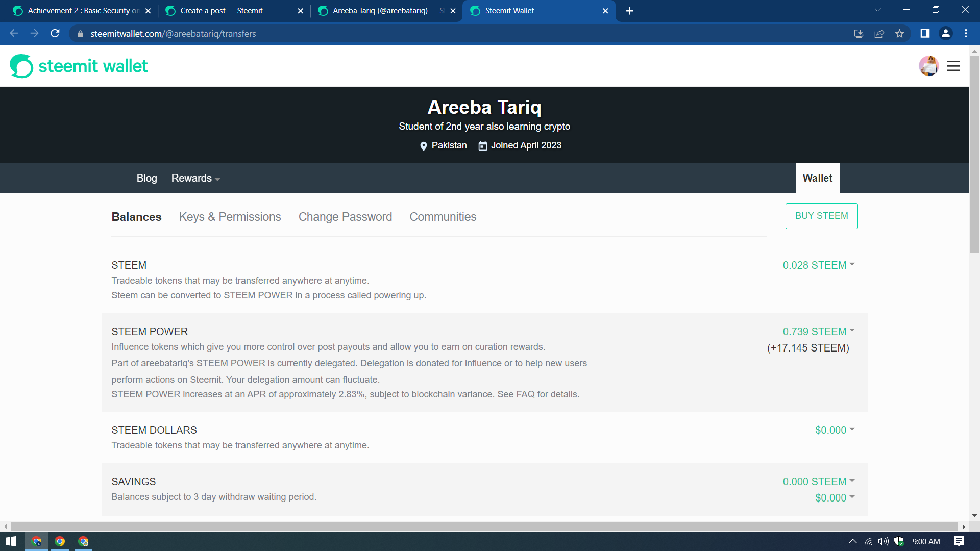
Task: Close the Create a post tab
Action: 300,11
